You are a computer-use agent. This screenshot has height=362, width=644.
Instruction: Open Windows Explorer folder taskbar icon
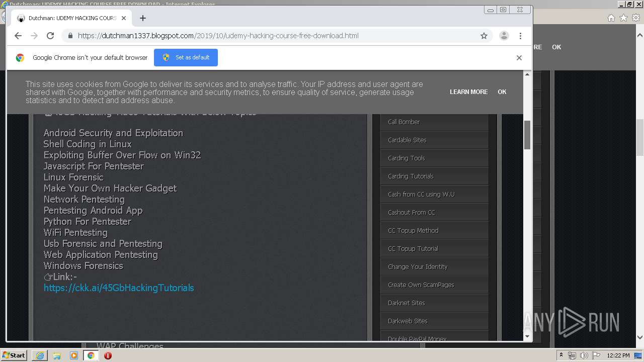click(x=57, y=355)
